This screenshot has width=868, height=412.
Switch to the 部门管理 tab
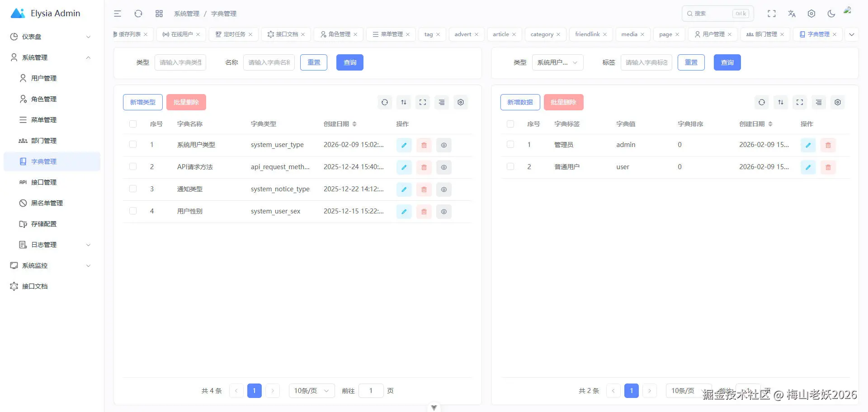tap(765, 34)
